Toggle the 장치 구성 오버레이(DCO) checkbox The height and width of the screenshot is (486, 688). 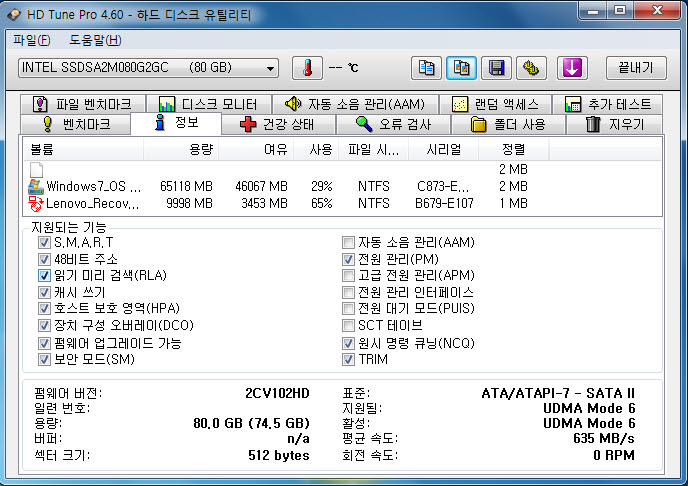(x=43, y=325)
